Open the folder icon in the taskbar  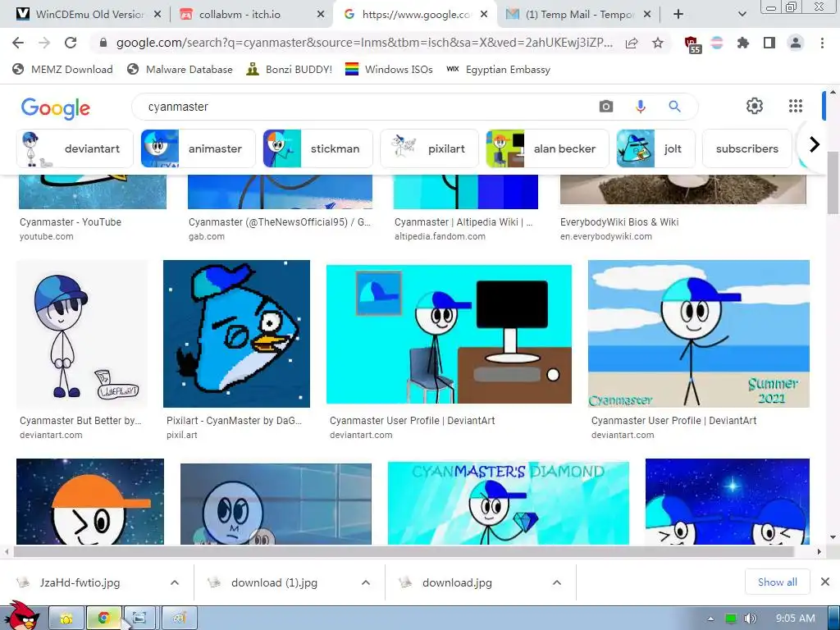click(66, 619)
